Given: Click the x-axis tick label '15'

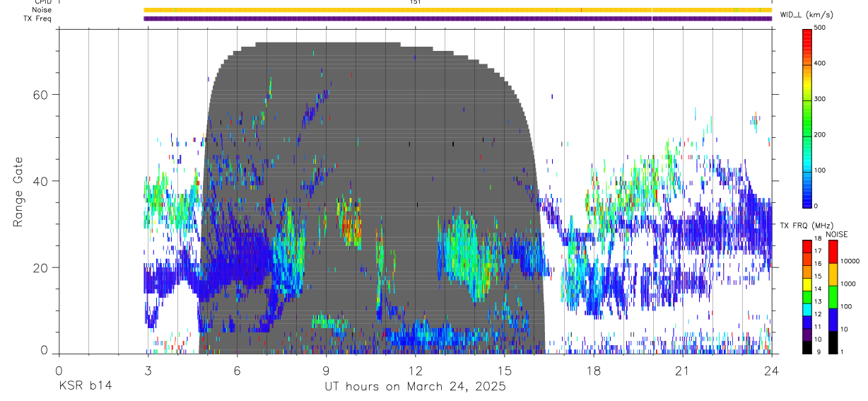Looking at the screenshot, I should tap(505, 371).
